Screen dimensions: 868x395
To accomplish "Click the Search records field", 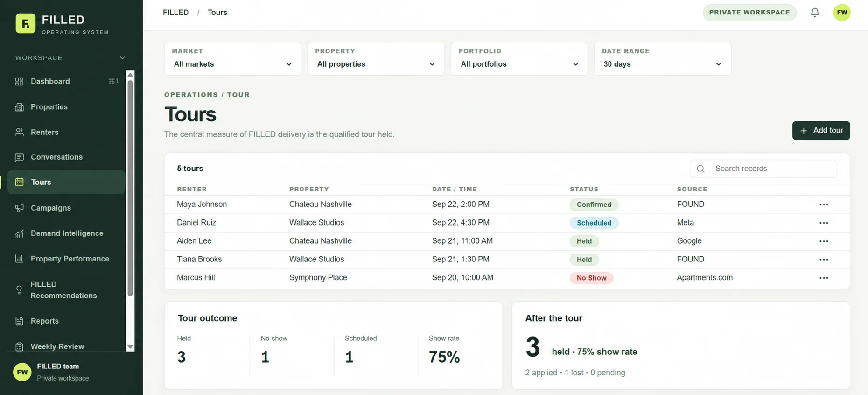I will [x=763, y=169].
